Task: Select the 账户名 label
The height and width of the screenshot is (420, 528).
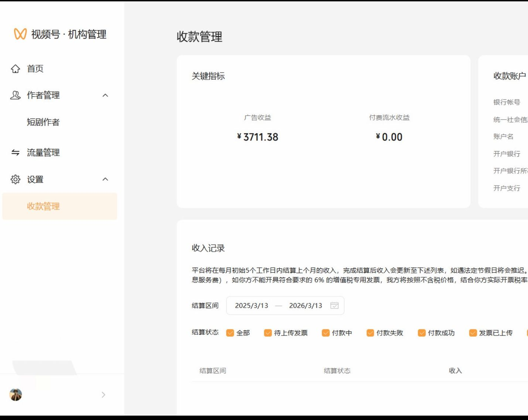Action: coord(503,137)
